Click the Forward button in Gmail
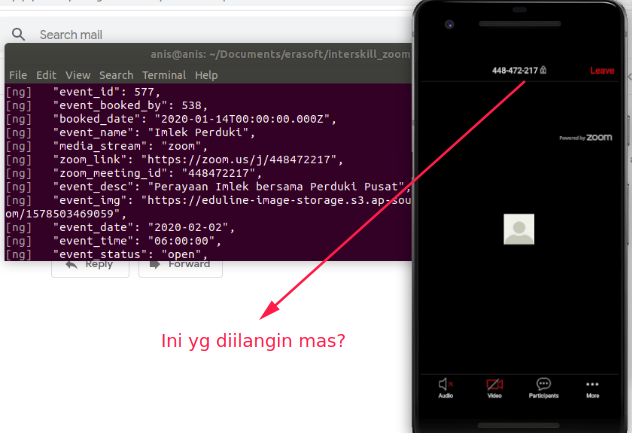The height and width of the screenshot is (433, 632). pyautogui.click(x=180, y=268)
